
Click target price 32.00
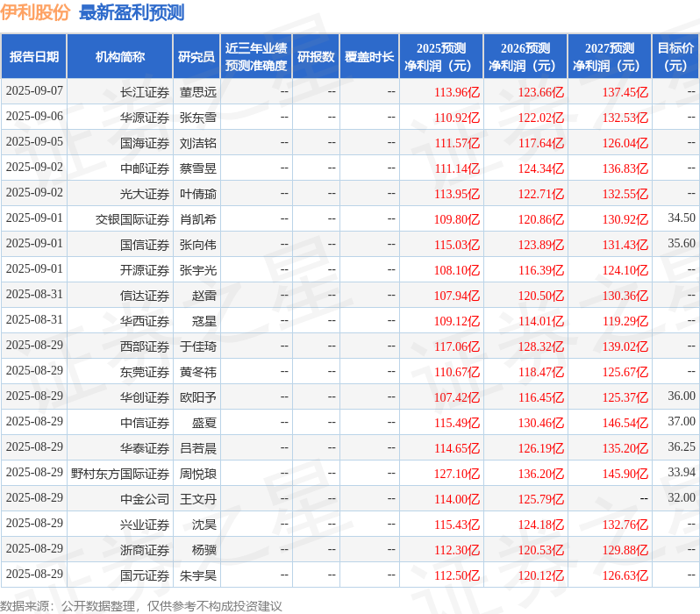(682, 498)
